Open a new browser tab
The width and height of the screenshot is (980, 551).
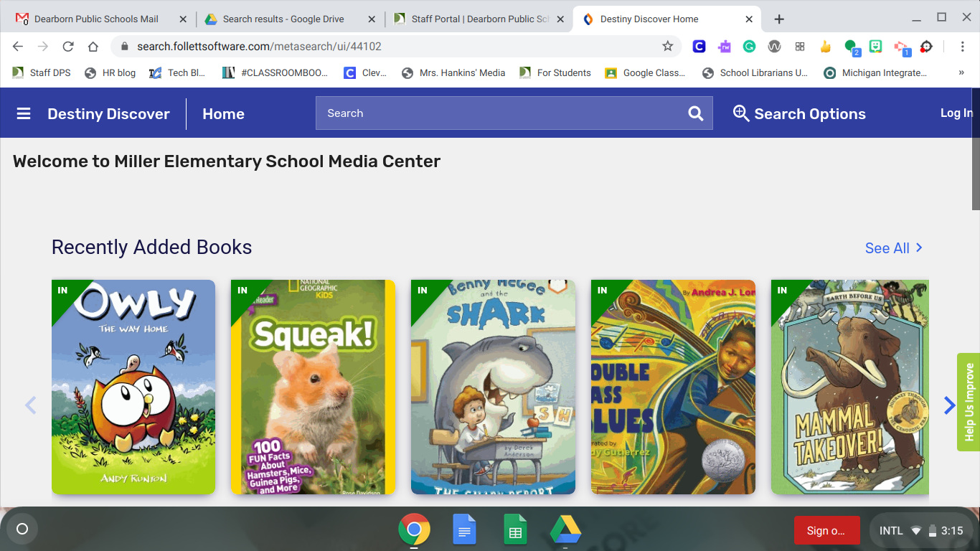[779, 19]
